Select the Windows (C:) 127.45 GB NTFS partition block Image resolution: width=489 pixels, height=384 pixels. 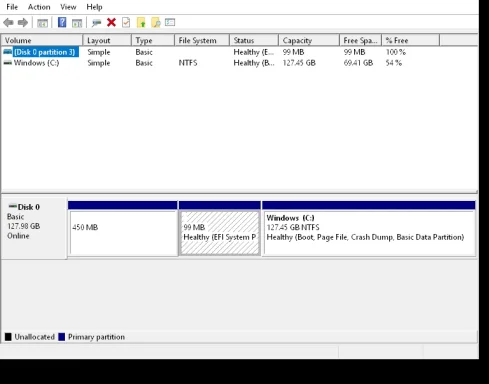[x=369, y=229]
